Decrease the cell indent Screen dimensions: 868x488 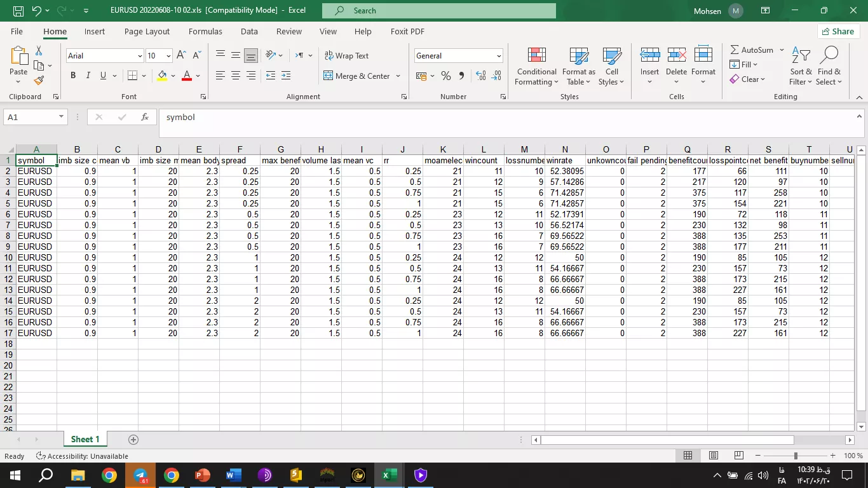point(271,76)
